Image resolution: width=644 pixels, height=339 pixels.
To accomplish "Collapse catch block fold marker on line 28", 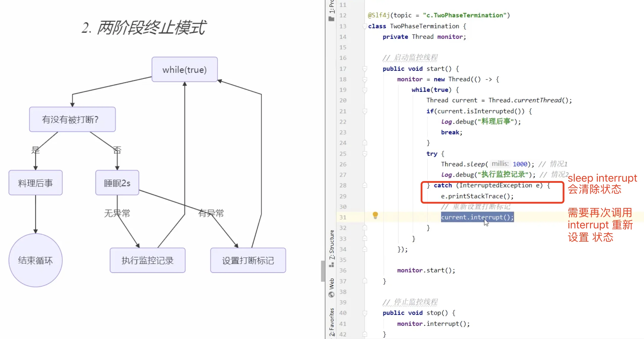I will [365, 185].
